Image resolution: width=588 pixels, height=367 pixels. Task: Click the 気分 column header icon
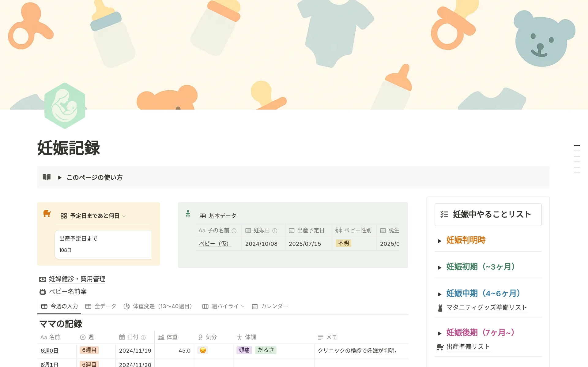(200, 337)
